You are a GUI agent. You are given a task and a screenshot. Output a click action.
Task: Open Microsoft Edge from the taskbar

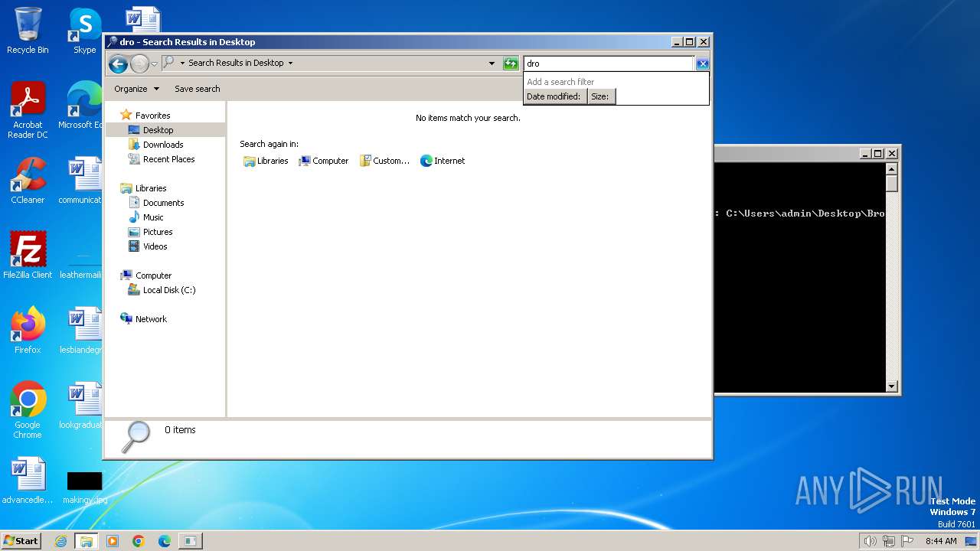click(x=164, y=541)
